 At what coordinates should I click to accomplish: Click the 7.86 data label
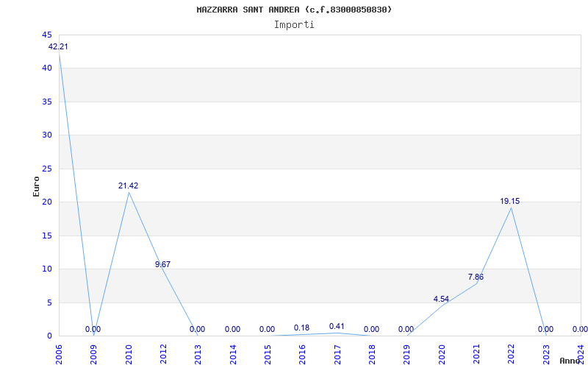476,277
